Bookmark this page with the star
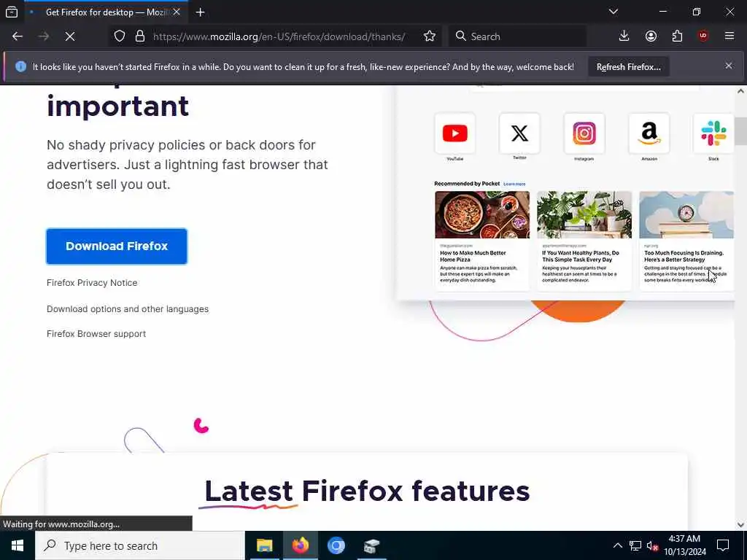This screenshot has width=747, height=560. [430, 36]
